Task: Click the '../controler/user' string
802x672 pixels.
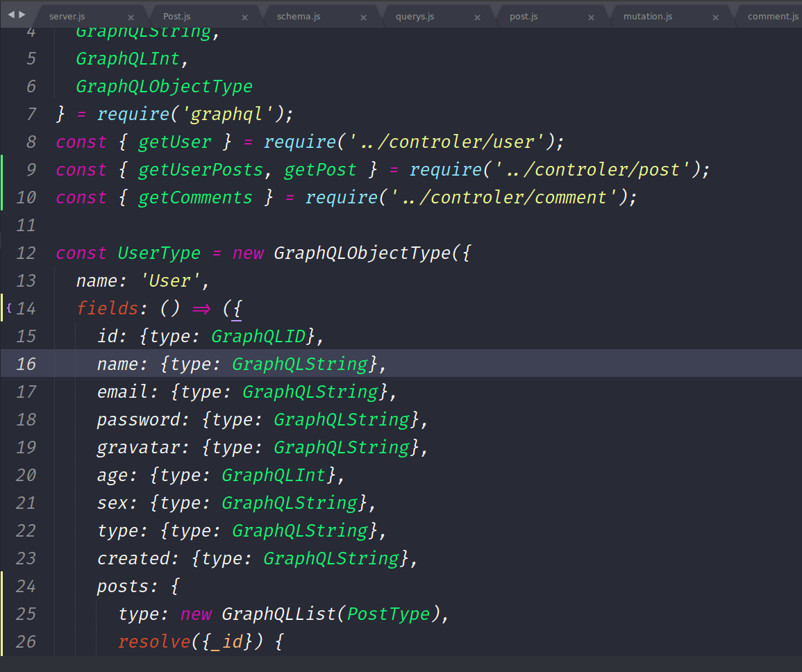Action: tap(446, 142)
